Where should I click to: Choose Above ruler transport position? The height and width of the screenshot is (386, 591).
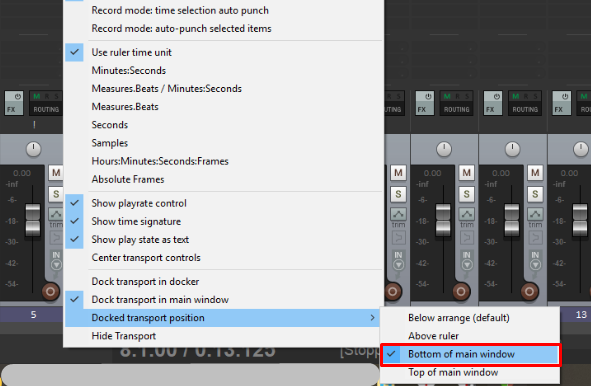coord(470,336)
